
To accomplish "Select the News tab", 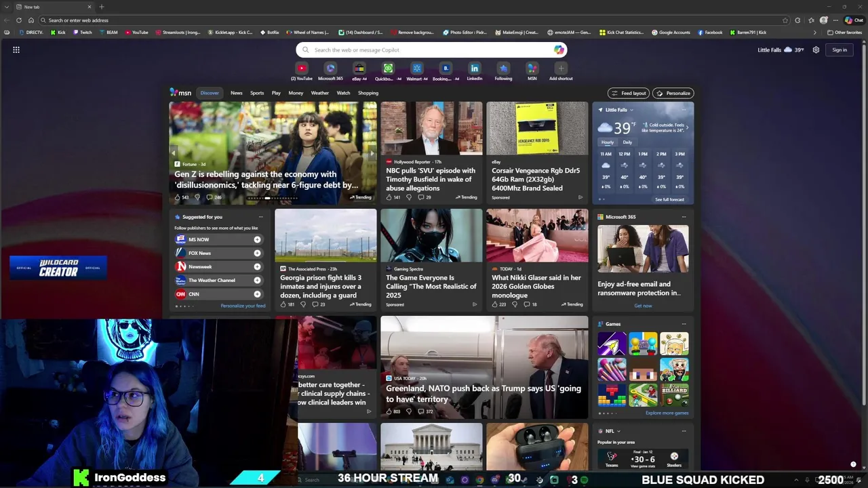I will (x=236, y=93).
